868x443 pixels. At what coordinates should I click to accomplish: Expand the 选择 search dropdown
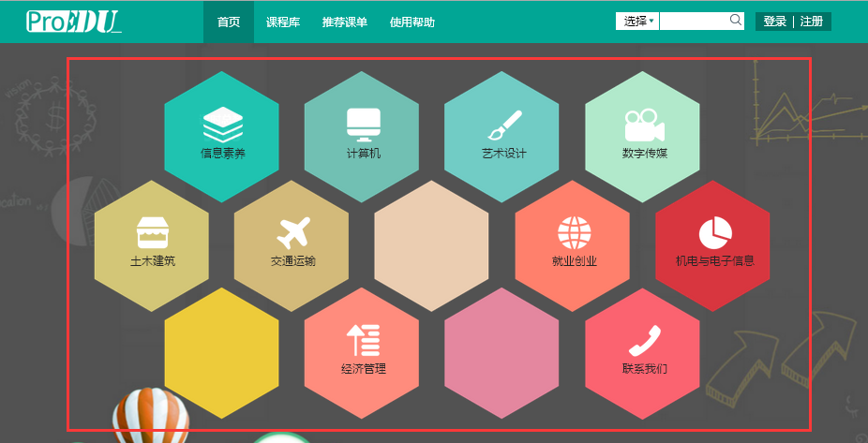tap(637, 22)
